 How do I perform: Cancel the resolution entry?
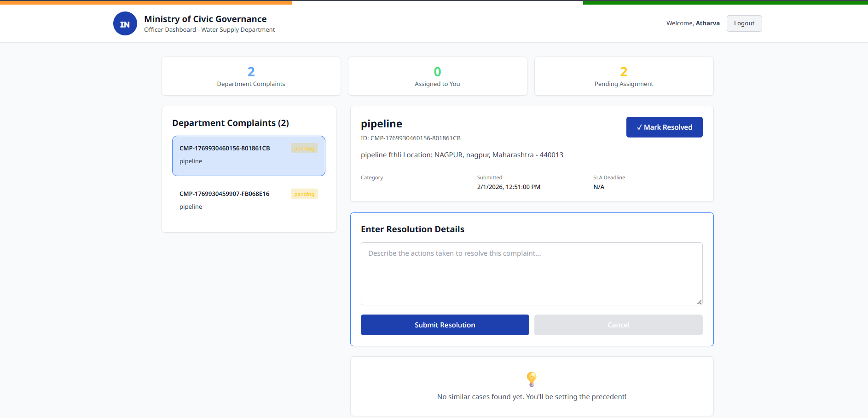tap(618, 325)
